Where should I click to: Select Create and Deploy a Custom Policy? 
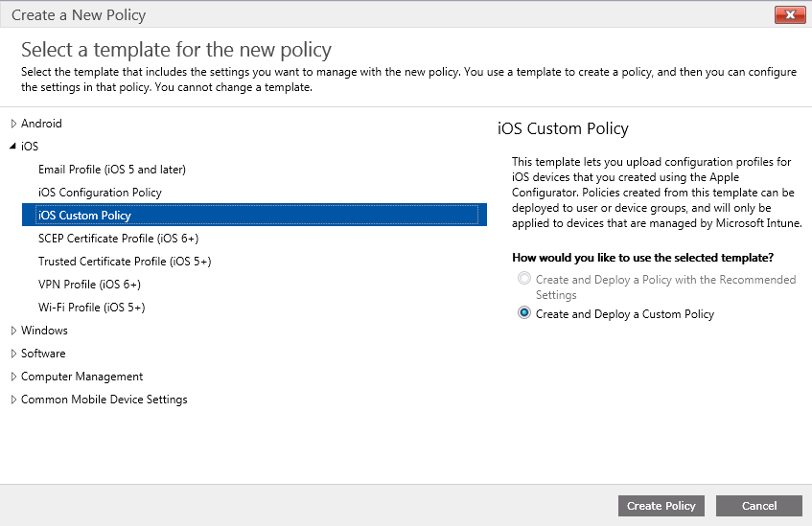point(524,312)
